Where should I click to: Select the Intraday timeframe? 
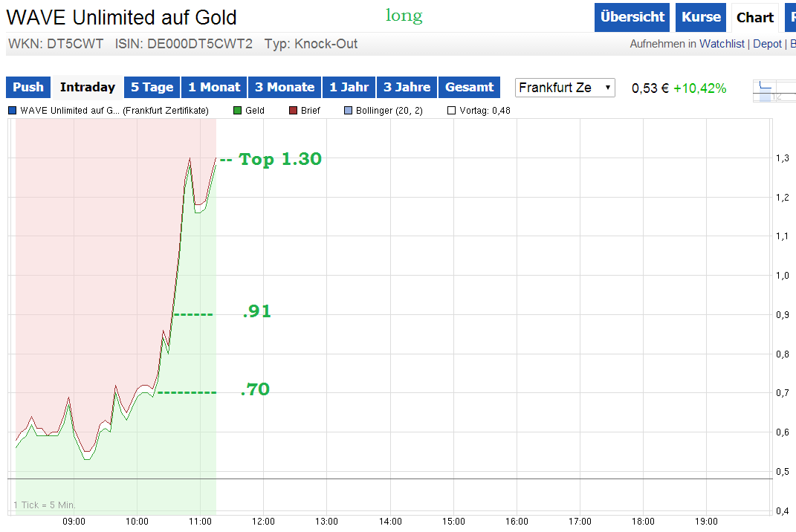[x=87, y=86]
